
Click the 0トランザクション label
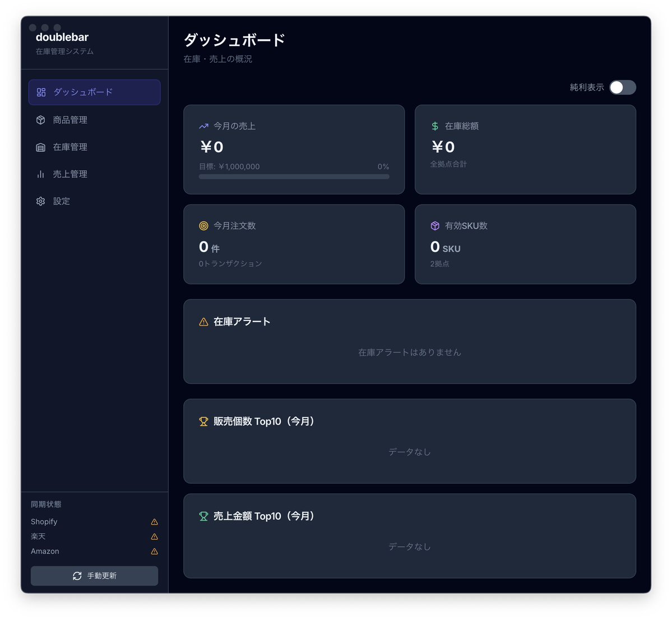230,263
